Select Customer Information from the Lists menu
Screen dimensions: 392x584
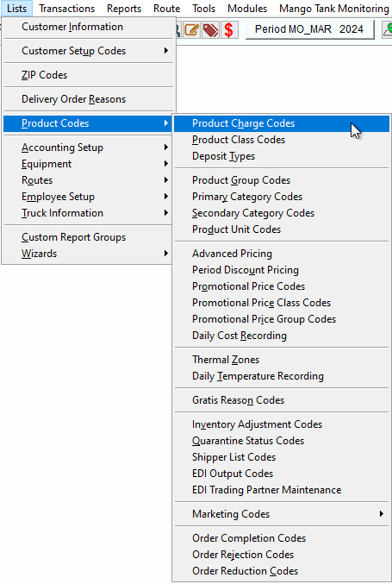pyautogui.click(x=89, y=27)
